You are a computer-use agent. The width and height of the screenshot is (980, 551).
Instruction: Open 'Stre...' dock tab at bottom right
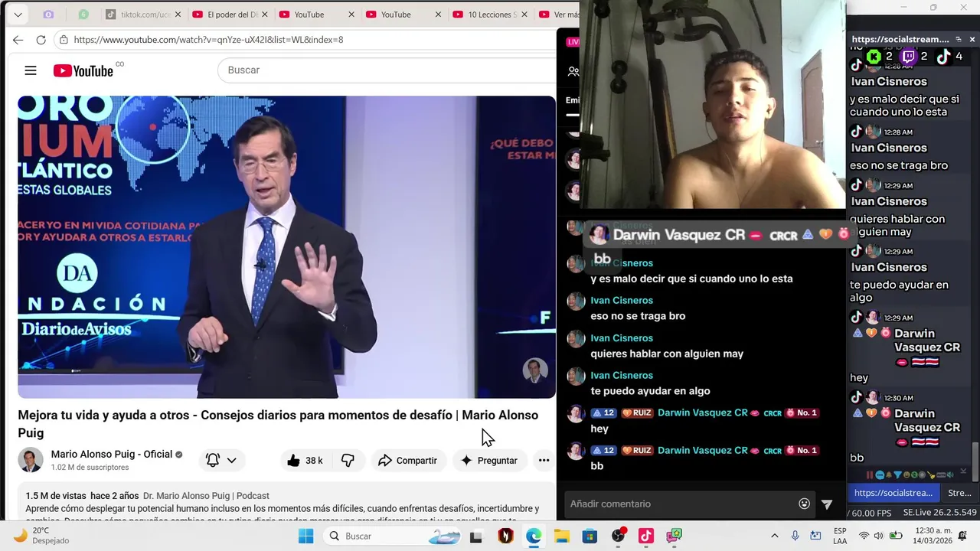pos(959,493)
